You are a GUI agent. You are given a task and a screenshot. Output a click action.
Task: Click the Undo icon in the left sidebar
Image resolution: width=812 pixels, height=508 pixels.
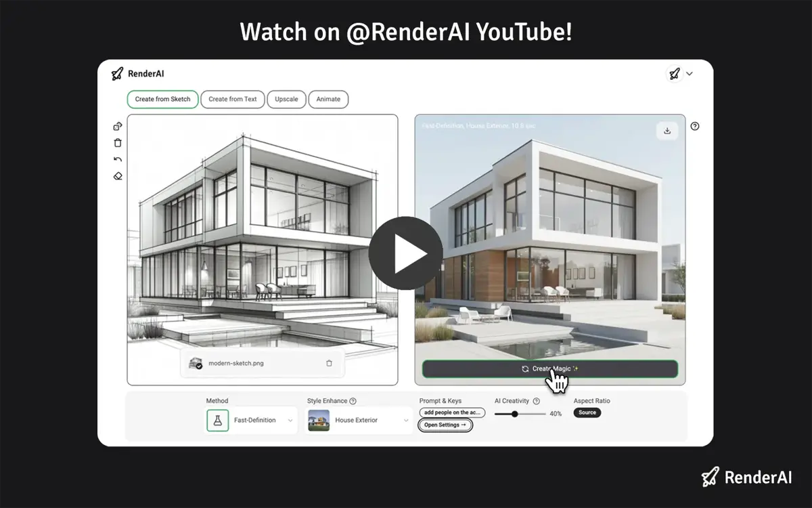pyautogui.click(x=117, y=158)
